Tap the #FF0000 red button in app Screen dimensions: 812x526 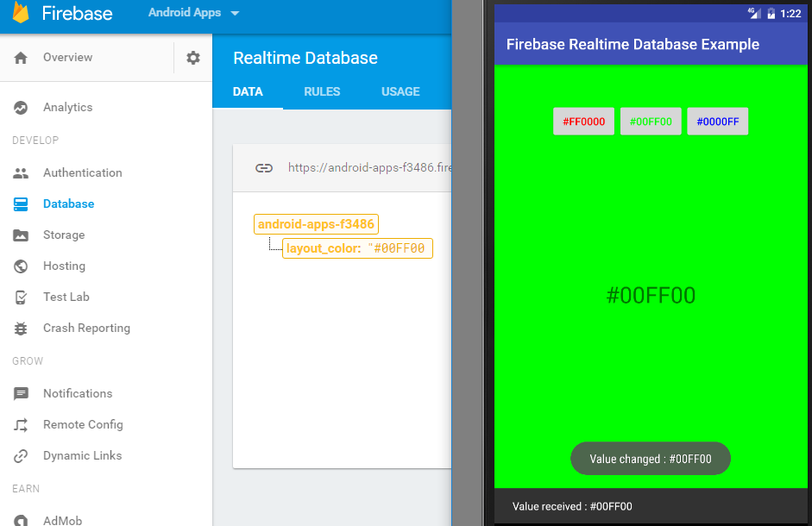click(x=583, y=122)
